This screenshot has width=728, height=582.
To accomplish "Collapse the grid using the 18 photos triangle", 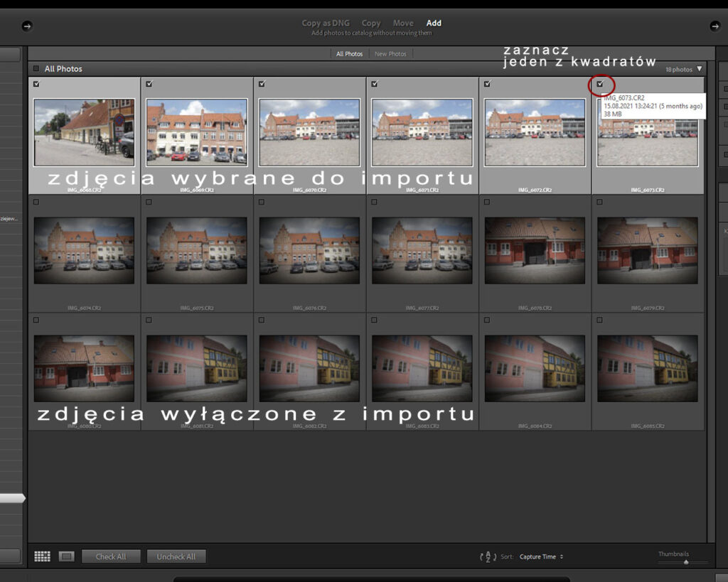I will 700,69.
